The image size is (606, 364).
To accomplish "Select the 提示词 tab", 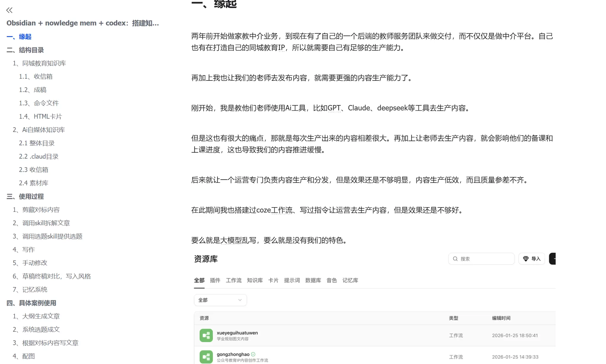I will click(x=292, y=280).
